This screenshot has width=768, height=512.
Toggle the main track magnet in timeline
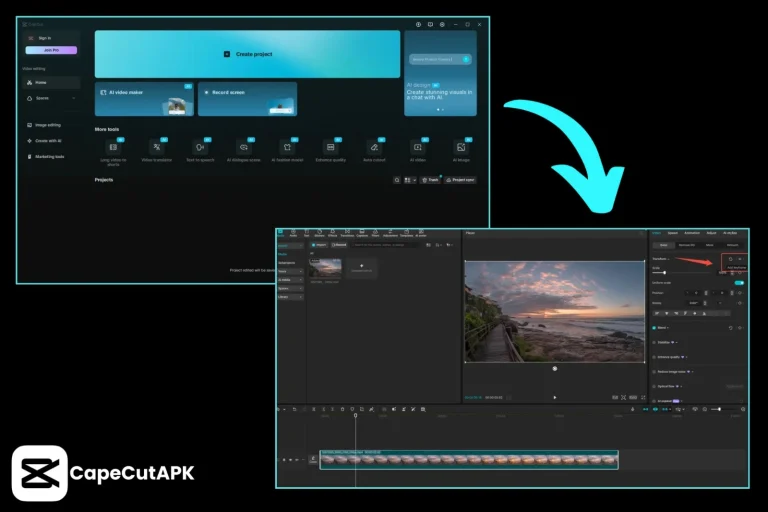(x=646, y=409)
